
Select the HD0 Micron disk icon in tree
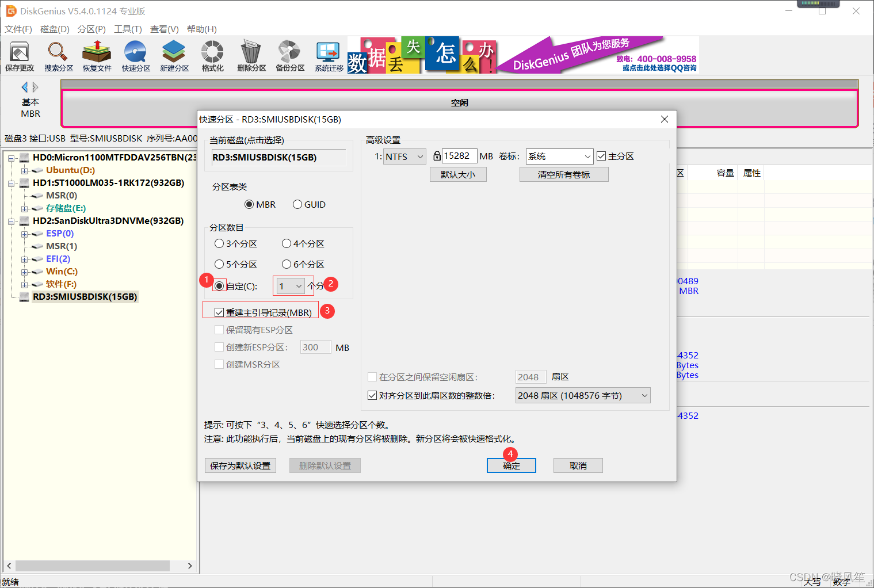25,158
